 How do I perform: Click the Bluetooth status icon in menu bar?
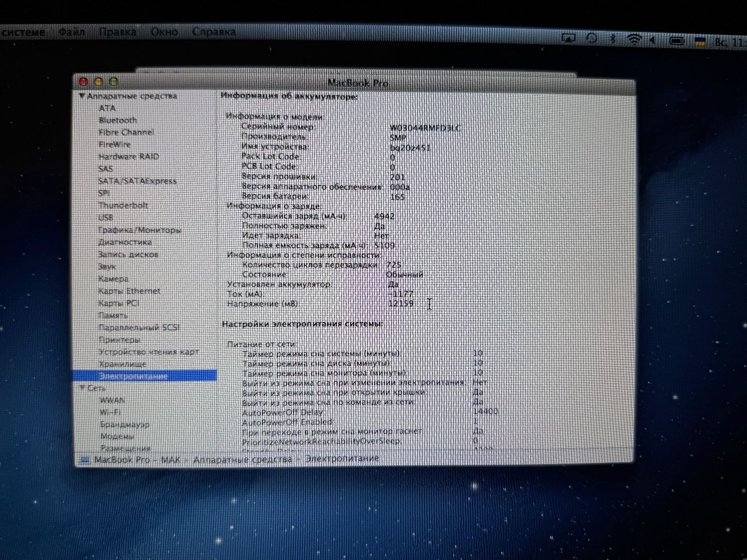[x=612, y=40]
